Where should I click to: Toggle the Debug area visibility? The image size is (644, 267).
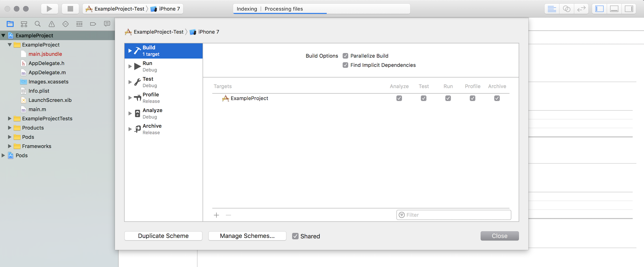[x=614, y=9]
